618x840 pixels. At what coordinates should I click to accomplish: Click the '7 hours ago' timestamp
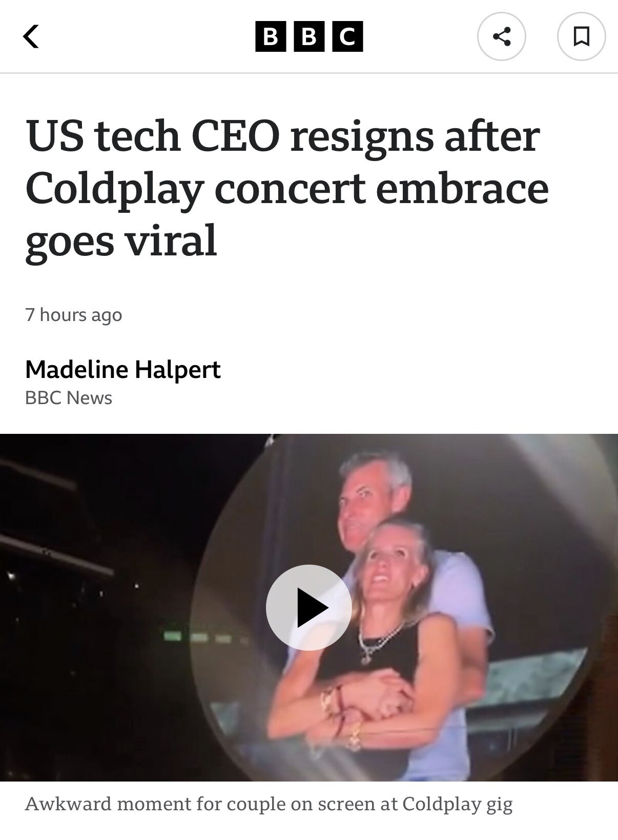pyautogui.click(x=74, y=314)
